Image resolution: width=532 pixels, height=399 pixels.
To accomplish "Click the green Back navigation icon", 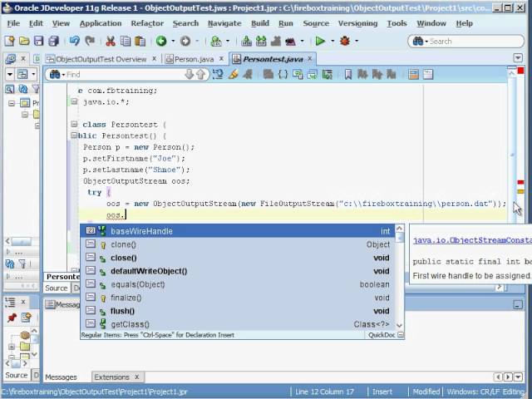I will [161, 41].
